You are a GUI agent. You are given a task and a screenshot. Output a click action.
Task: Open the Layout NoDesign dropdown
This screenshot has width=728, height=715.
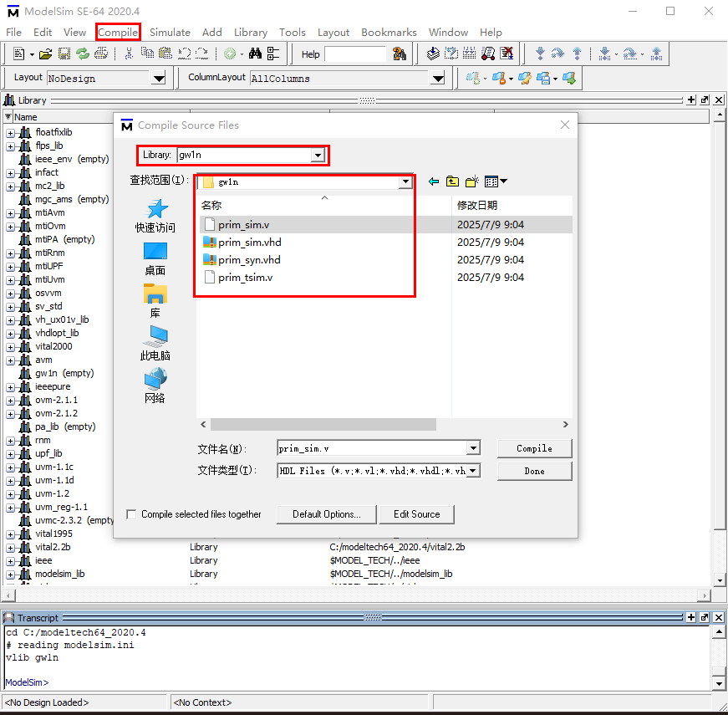(159, 78)
